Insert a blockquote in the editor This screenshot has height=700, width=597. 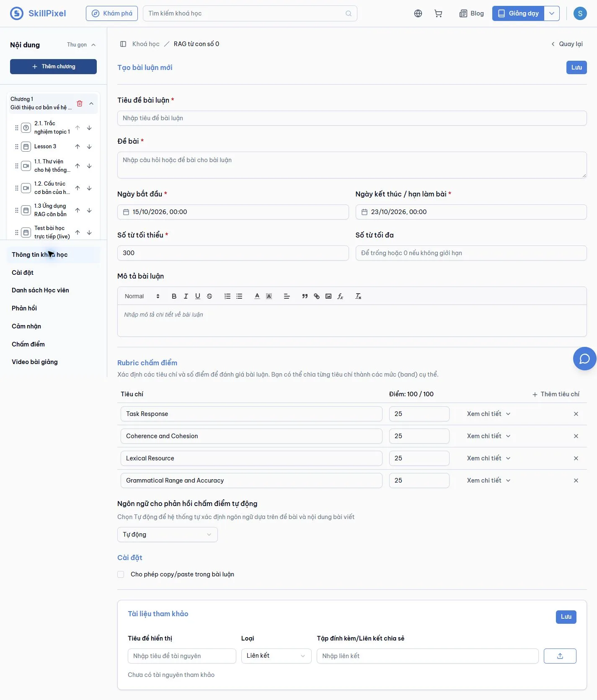tap(305, 296)
